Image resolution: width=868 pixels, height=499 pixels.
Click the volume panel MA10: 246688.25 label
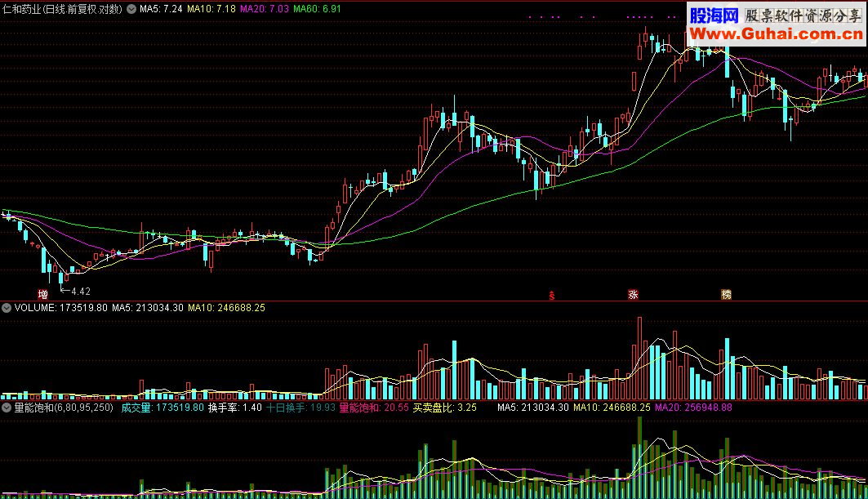[x=226, y=308]
